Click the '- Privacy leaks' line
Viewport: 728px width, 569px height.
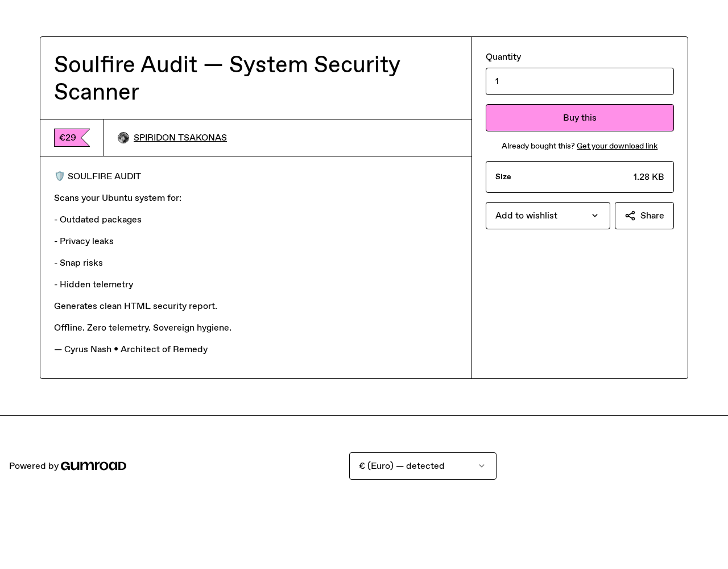click(84, 241)
